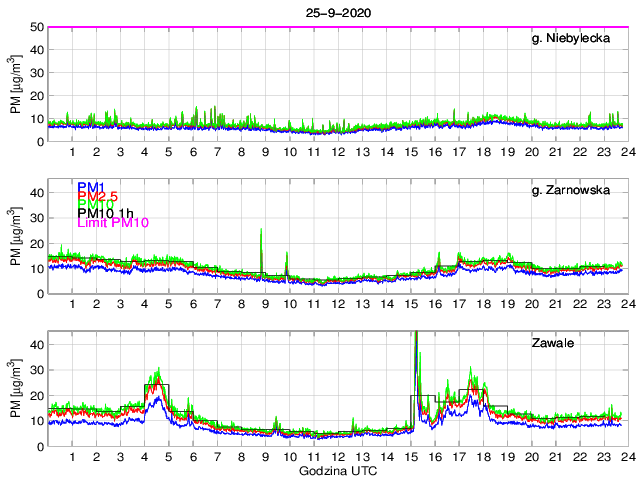This screenshot has height=480, width=640.
Task: Click the 50 tick on top plot y-axis
Action: (x=36, y=27)
